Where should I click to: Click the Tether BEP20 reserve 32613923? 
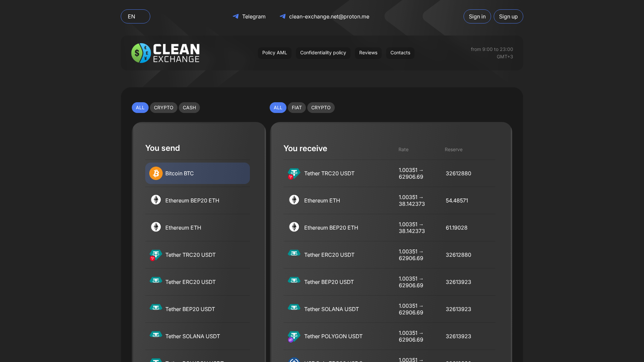pyautogui.click(x=459, y=282)
